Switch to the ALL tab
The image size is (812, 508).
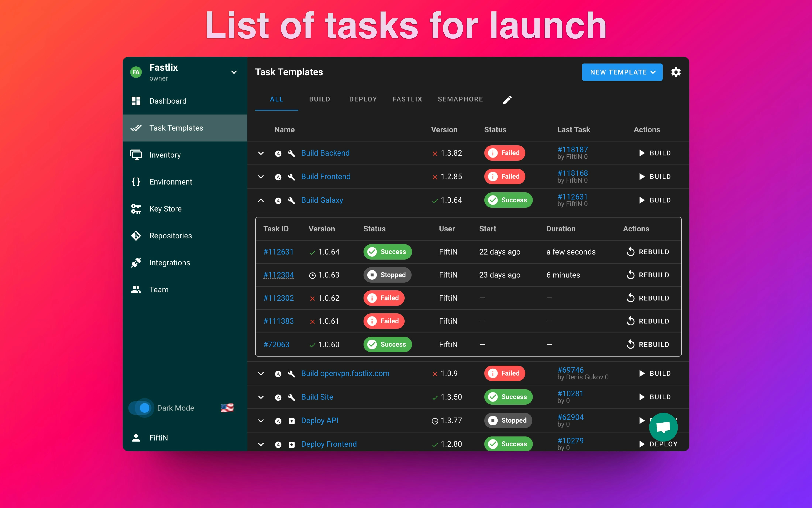click(x=276, y=99)
